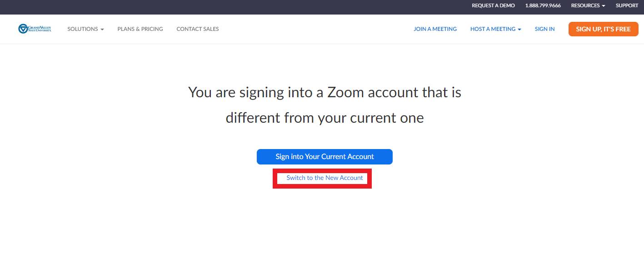
Task: Open the Host a Meeting dropdown
Action: click(495, 29)
